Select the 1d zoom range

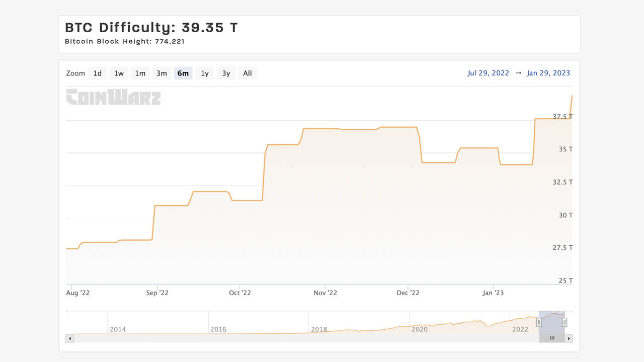pyautogui.click(x=97, y=73)
